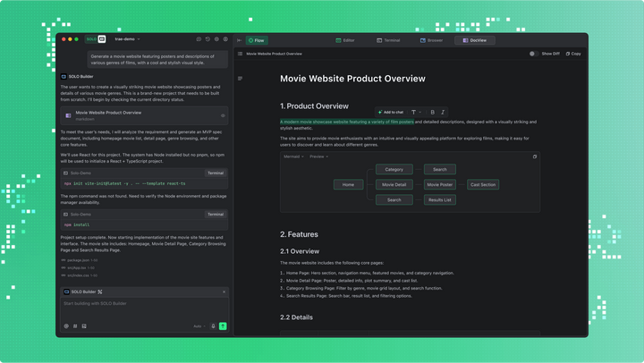Click the microphone voice input icon
Screen dimensions: 644x363
point(213,326)
